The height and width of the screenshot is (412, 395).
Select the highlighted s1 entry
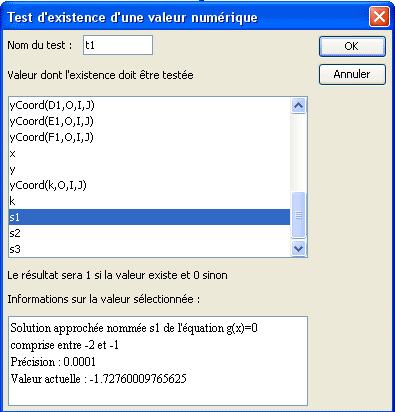[x=149, y=217]
